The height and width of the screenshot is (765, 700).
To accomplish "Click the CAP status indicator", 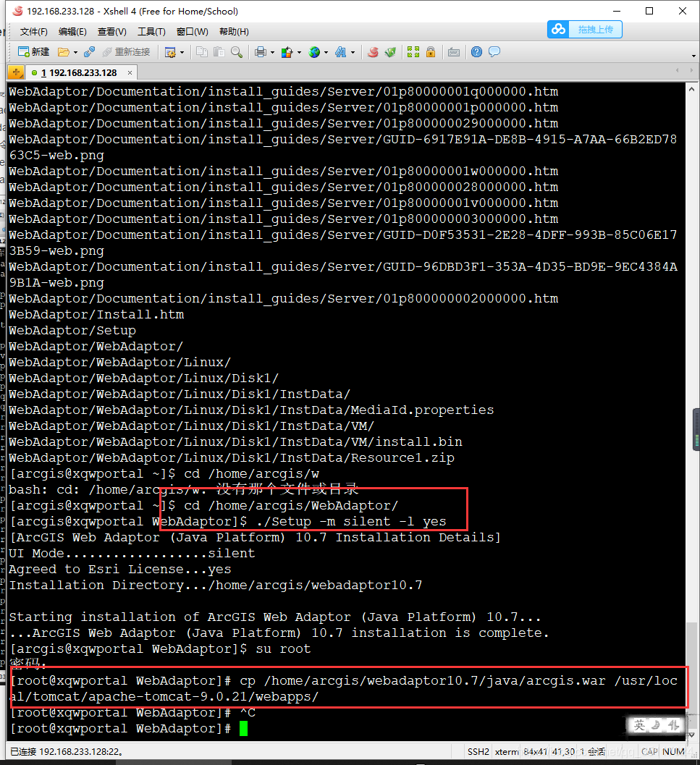I will pyautogui.click(x=649, y=751).
